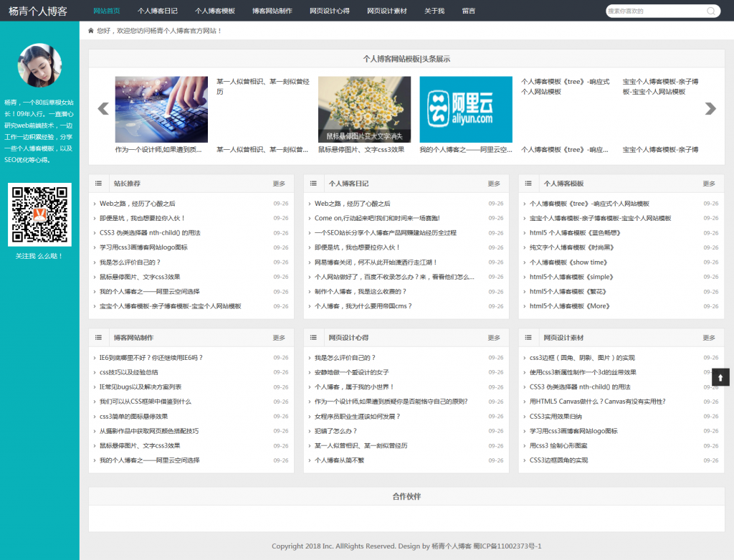Open the 博客网站制作 nav item
This screenshot has width=734, height=560.
[x=272, y=11]
